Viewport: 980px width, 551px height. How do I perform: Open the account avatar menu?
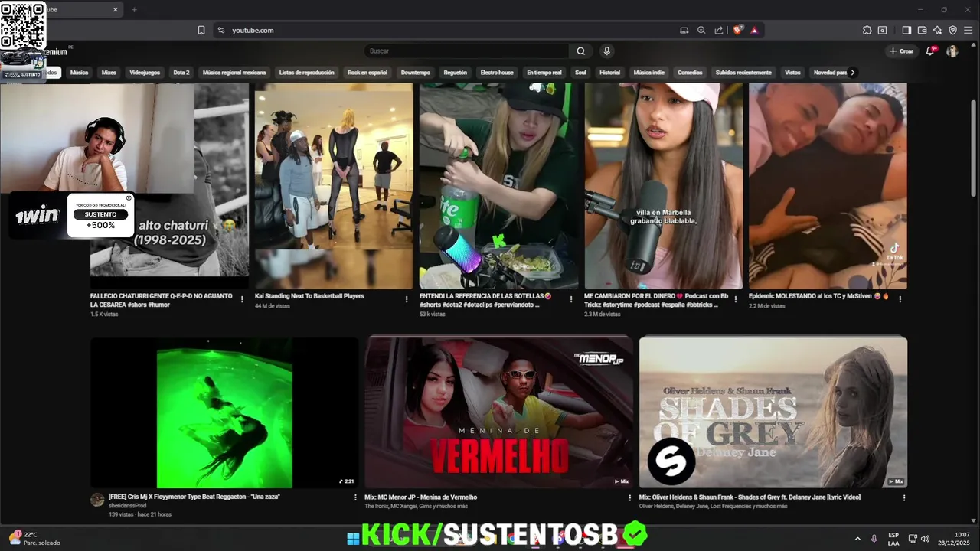point(952,51)
